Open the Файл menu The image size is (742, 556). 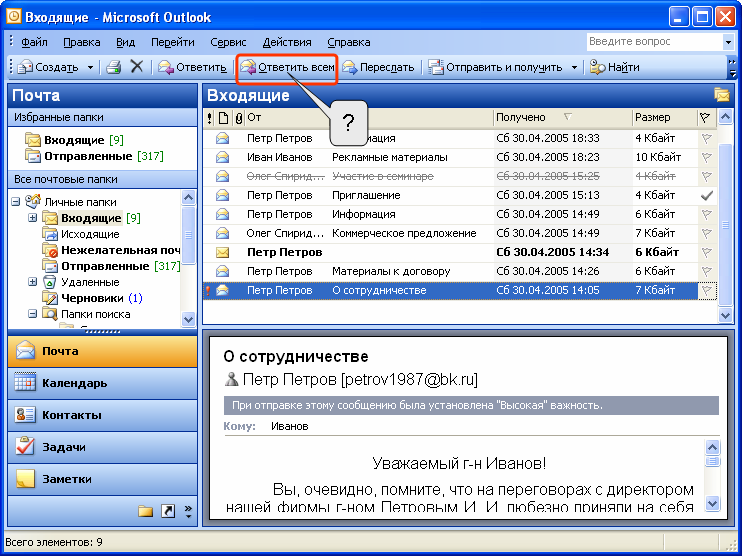34,42
